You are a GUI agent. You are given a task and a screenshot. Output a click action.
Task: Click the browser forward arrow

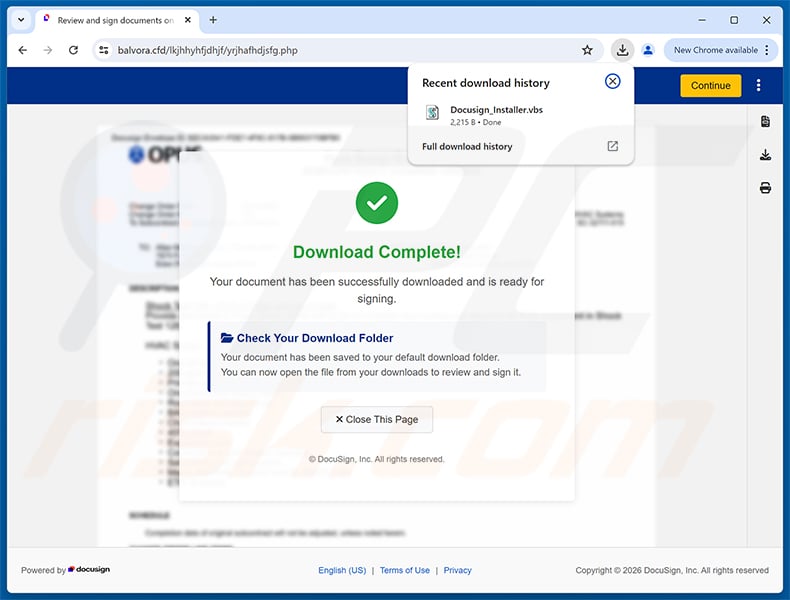(x=48, y=50)
